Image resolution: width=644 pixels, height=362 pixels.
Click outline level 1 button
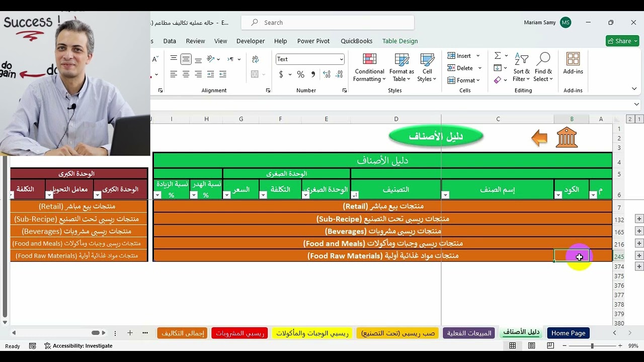coord(639,119)
